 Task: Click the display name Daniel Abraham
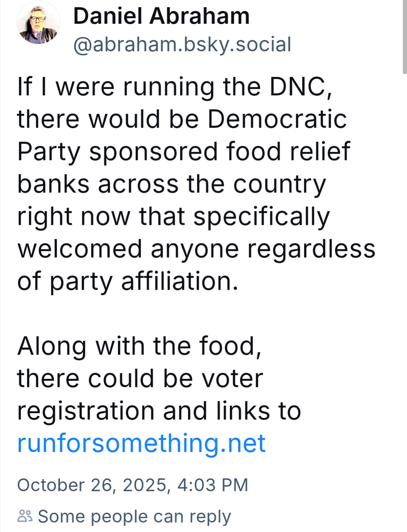(161, 16)
